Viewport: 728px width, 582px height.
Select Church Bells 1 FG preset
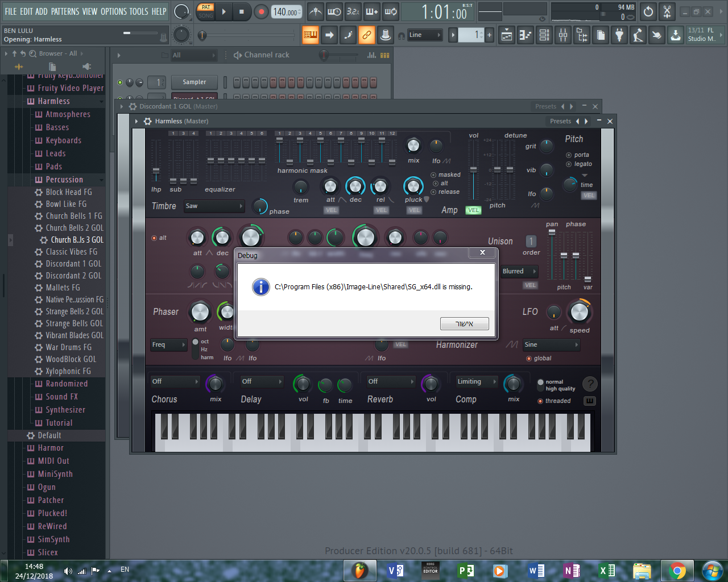click(x=74, y=216)
